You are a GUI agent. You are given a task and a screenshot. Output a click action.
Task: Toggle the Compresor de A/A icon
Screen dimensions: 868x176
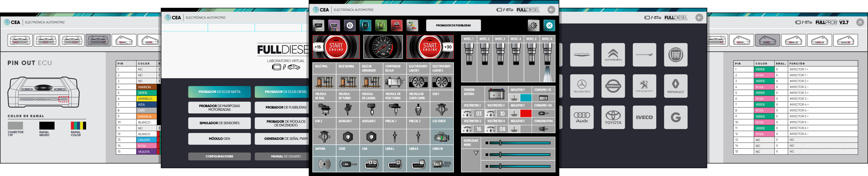click(395, 82)
